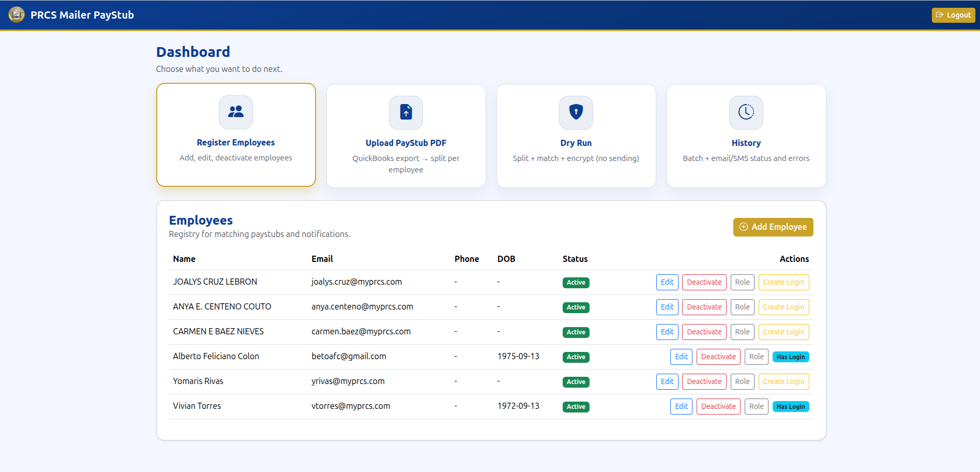
Task: Edit ANYA E. CENTENO COUTO
Action: (667, 307)
